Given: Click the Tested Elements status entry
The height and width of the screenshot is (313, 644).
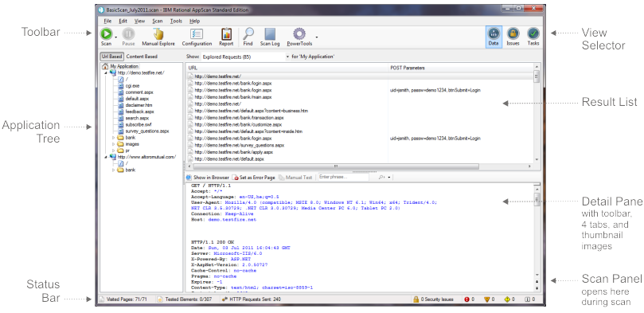Looking at the screenshot, I should (185, 299).
